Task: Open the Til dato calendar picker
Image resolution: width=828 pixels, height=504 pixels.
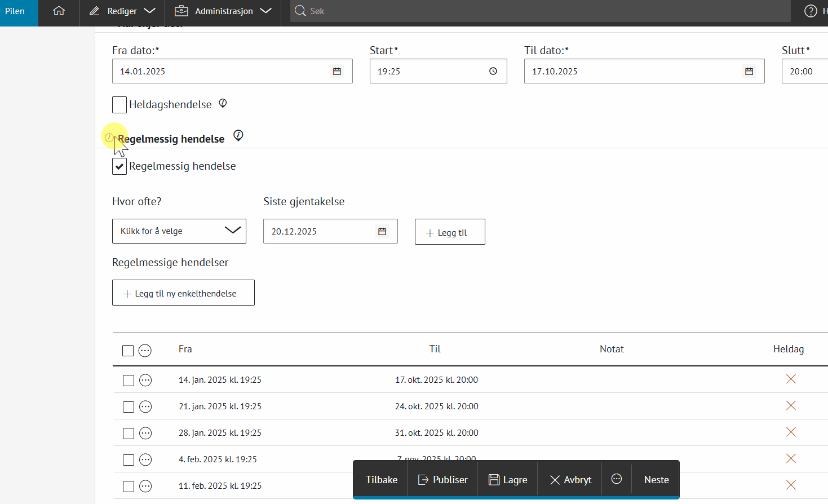Action: coord(749,72)
